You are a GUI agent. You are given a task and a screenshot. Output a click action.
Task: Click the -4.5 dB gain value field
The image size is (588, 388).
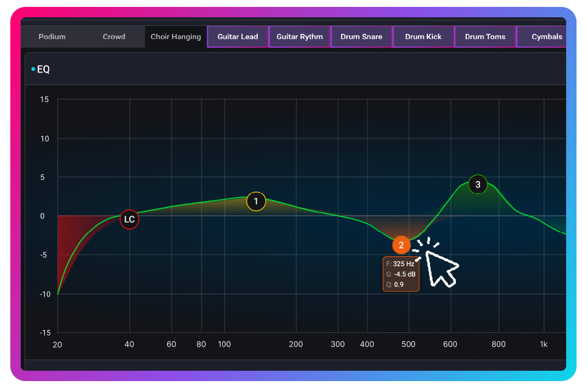pos(401,274)
